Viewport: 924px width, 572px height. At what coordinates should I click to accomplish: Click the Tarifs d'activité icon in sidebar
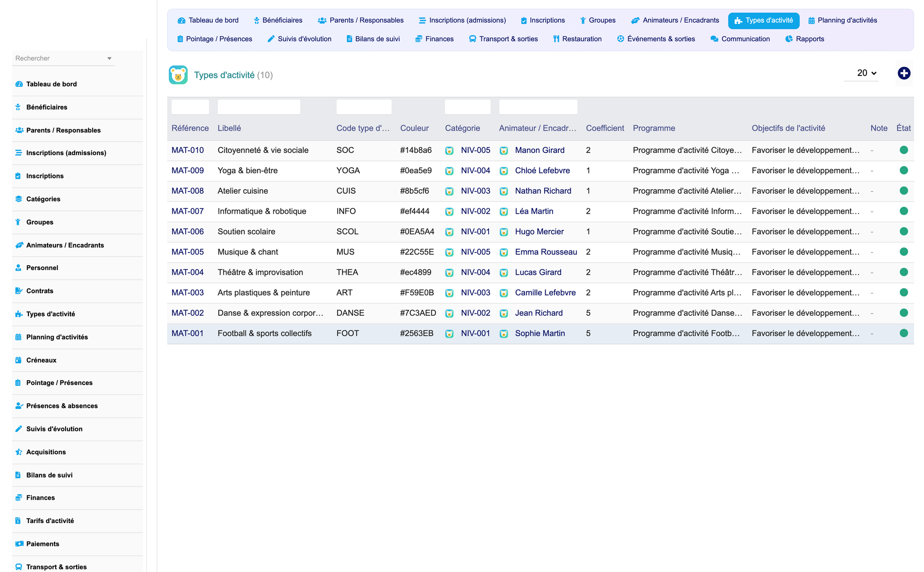(x=18, y=521)
